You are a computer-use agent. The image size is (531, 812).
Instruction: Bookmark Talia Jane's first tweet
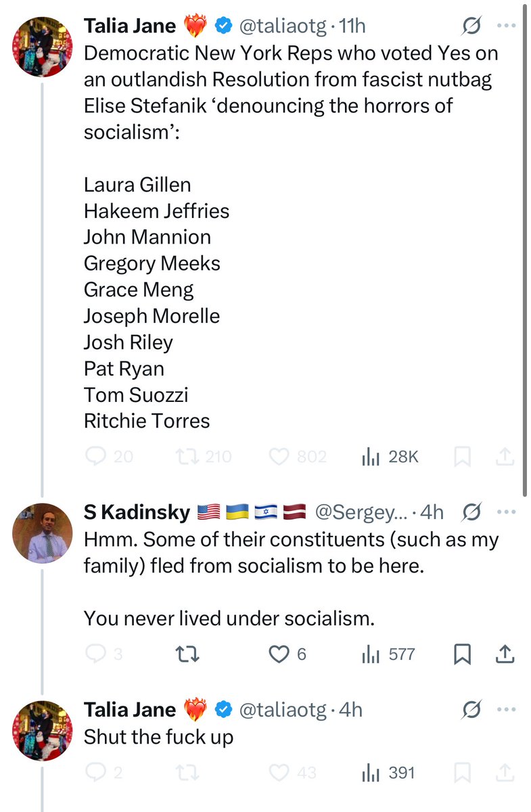click(462, 457)
